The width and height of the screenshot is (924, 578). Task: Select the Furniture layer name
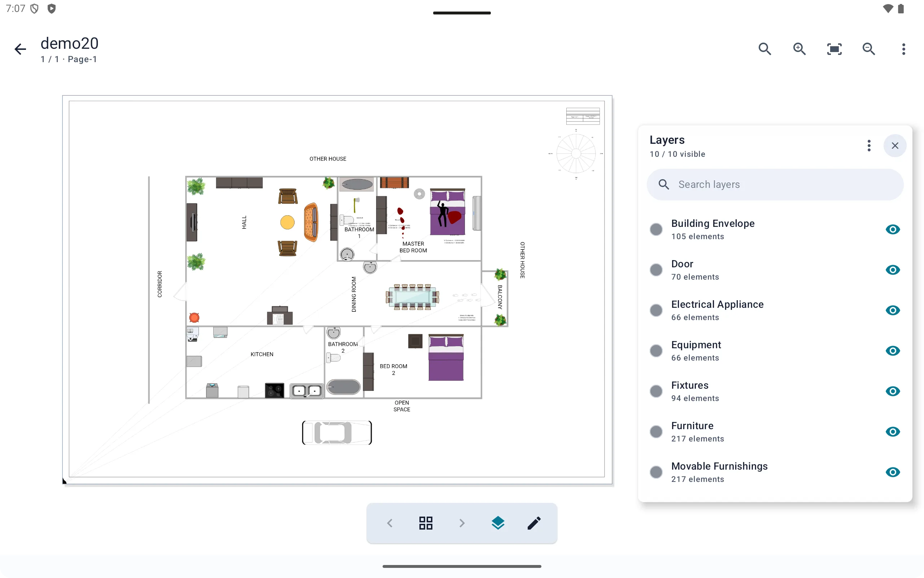coord(692,426)
